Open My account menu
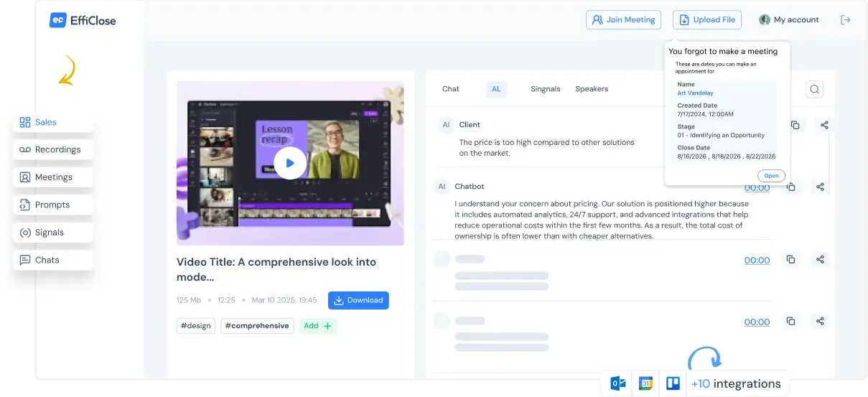This screenshot has height=397, width=868. [x=789, y=20]
